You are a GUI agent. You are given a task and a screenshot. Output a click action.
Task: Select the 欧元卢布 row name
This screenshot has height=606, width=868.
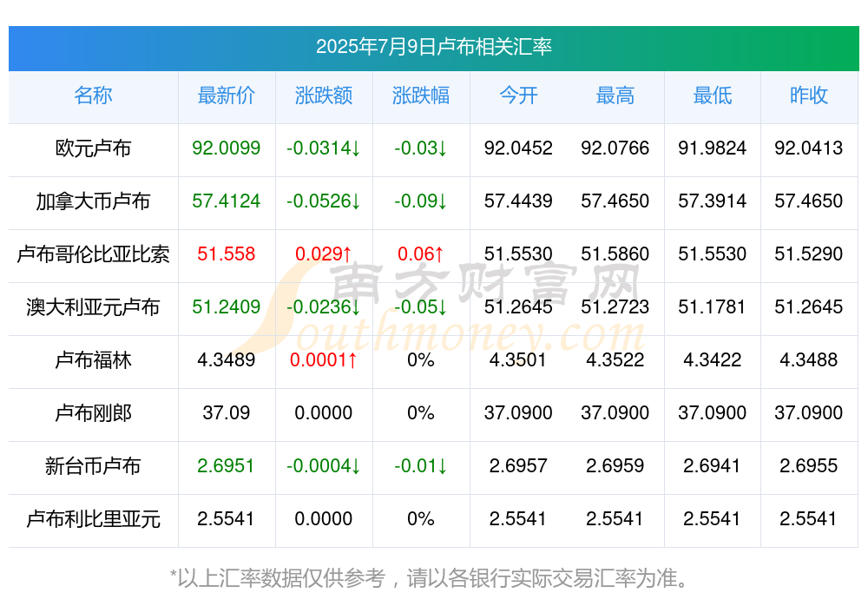(x=93, y=148)
